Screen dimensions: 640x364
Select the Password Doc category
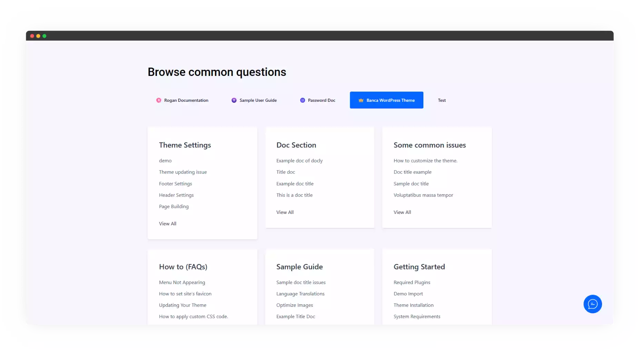[x=321, y=100]
